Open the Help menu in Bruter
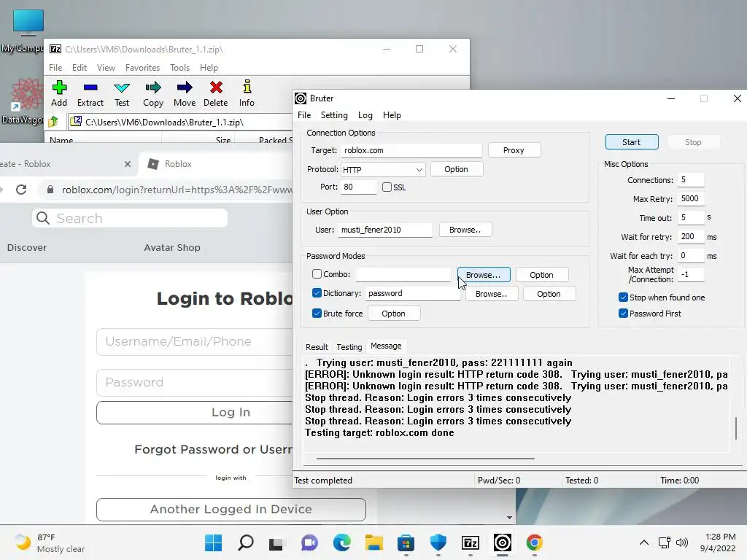Image resolution: width=747 pixels, height=560 pixels. coord(392,115)
